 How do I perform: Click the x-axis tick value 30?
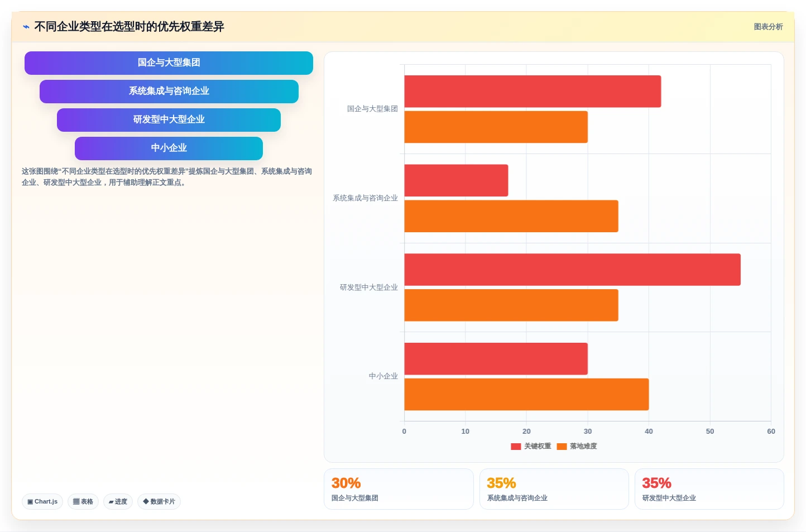(x=588, y=432)
